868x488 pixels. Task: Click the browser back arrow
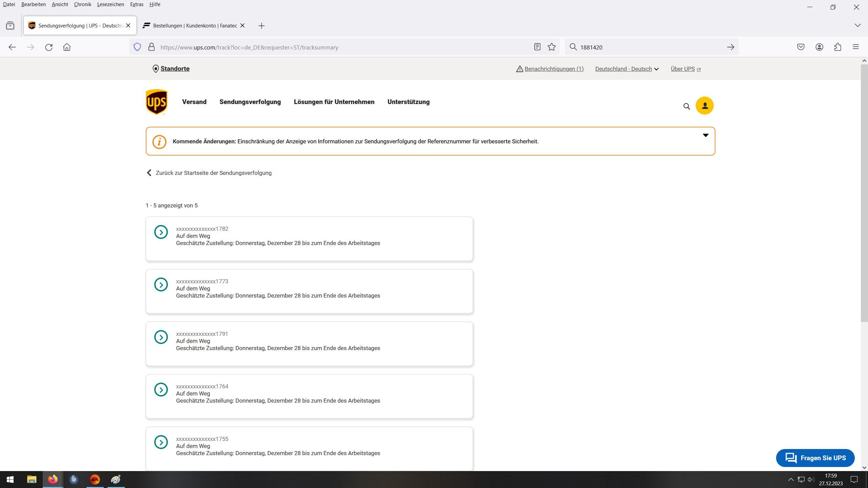[12, 47]
